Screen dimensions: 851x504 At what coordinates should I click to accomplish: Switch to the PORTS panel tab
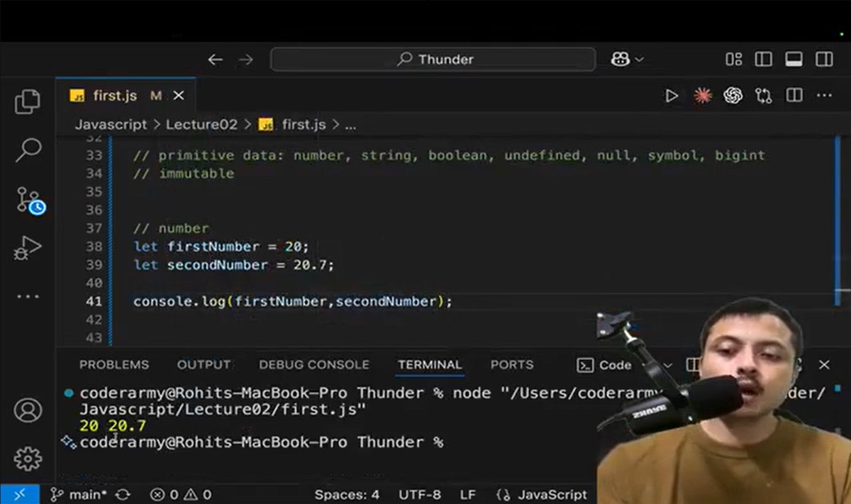pyautogui.click(x=512, y=365)
